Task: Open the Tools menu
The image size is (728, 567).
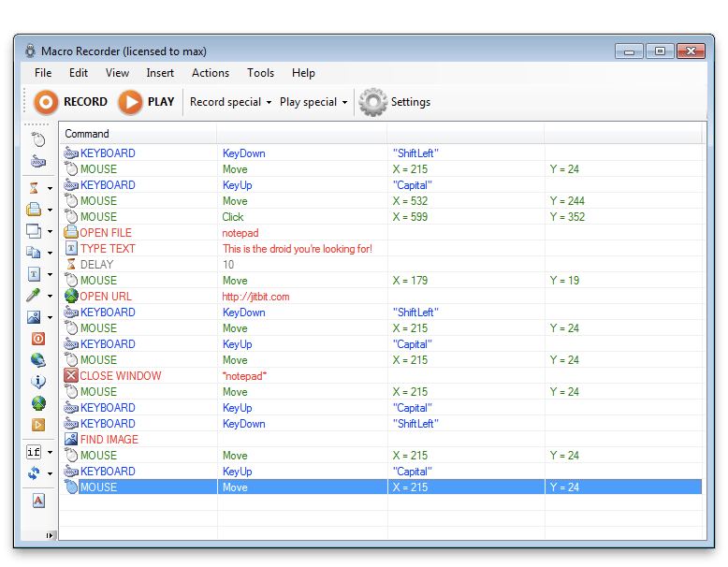Action: 260,73
